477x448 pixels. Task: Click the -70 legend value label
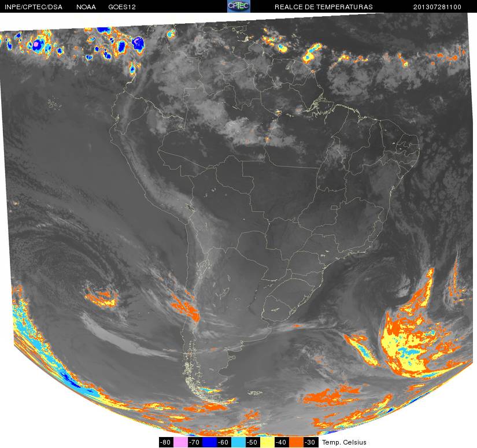pyautogui.click(x=194, y=442)
